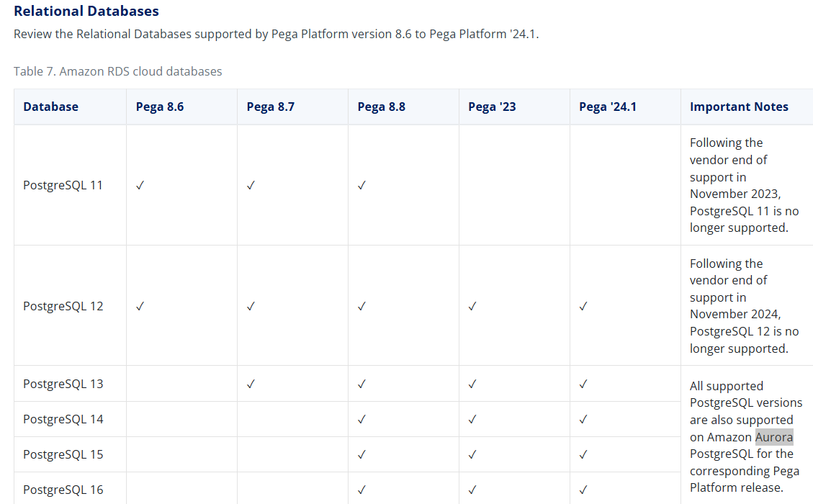This screenshot has height=504, width=813.
Task: Click the 'November 2023,' text in notes
Action: (x=735, y=194)
